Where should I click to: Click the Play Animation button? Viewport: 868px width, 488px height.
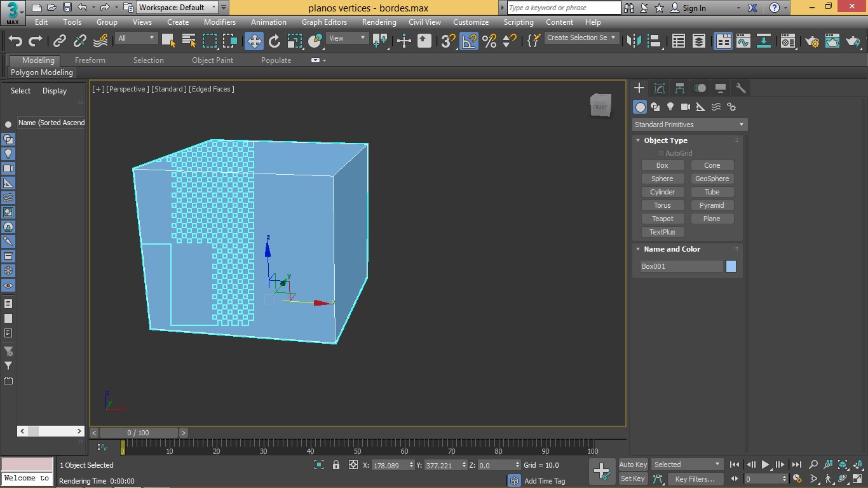766,464
